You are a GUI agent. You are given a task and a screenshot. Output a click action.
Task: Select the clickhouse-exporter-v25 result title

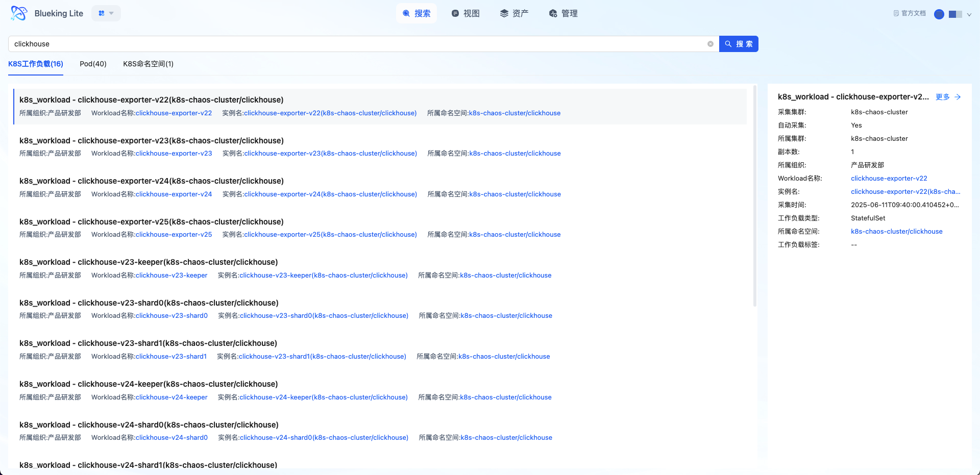click(152, 221)
